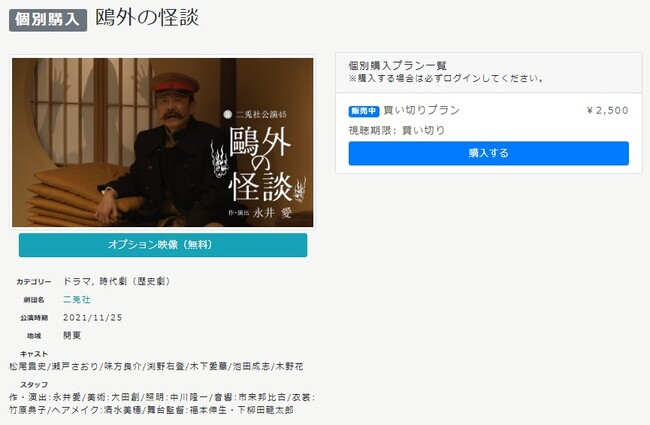
Task: Click the 鴎外の怪談 page title
Action: click(147, 18)
